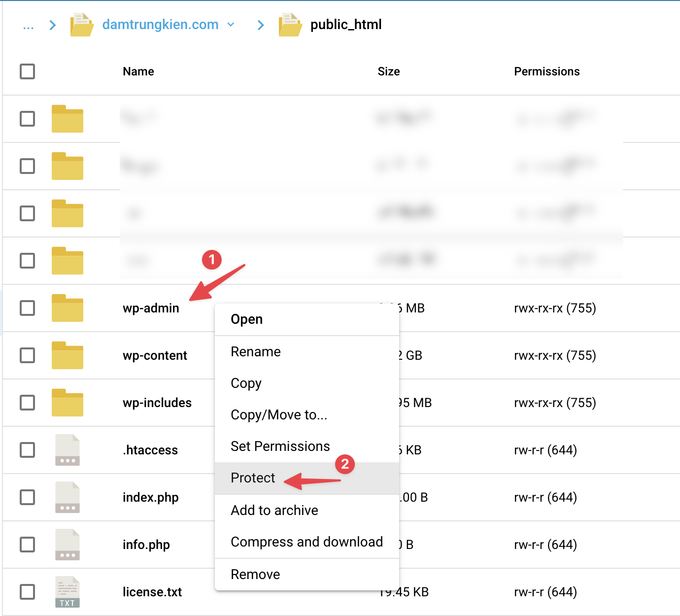Click info.php permissions rw-r-r (644)

(x=545, y=545)
